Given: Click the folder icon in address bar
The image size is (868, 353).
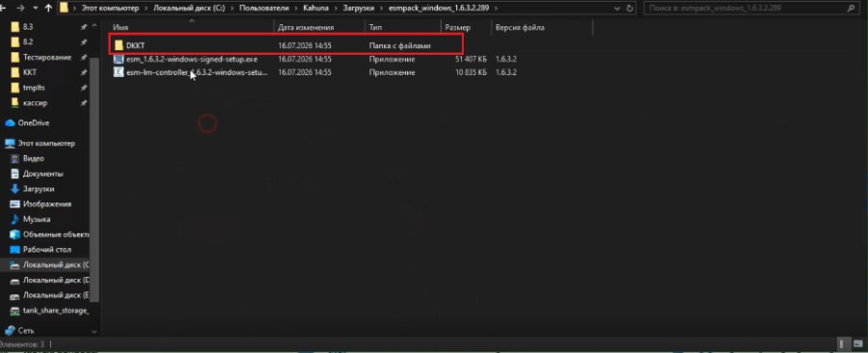Looking at the screenshot, I should click(65, 9).
